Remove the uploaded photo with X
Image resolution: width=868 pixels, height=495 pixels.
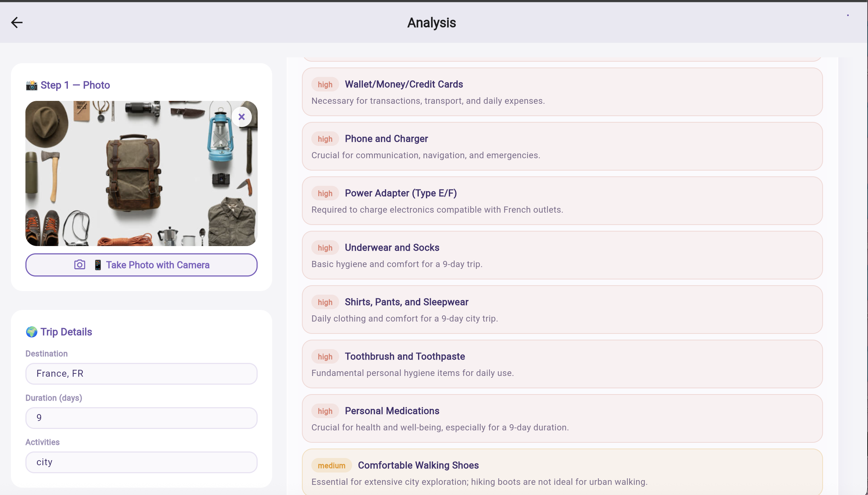point(242,117)
